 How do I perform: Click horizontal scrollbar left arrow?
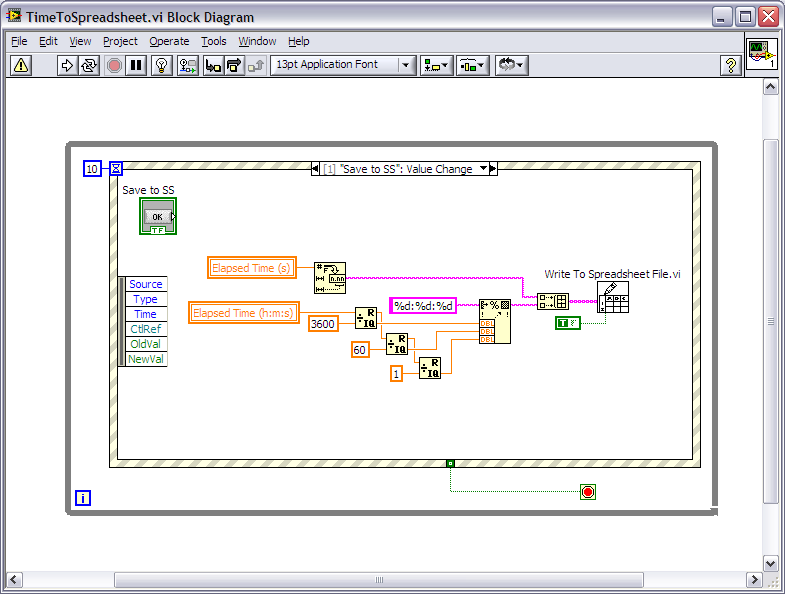coord(14,580)
